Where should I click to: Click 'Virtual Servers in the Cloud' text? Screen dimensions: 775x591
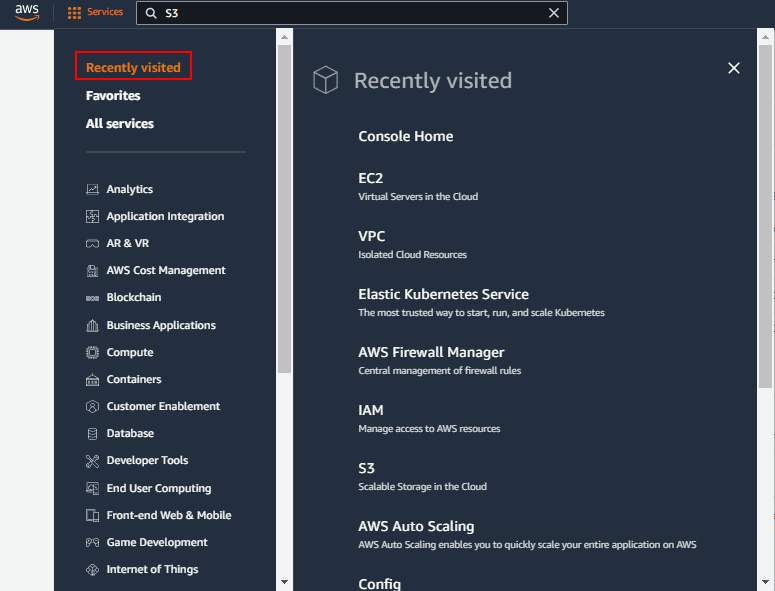(418, 197)
